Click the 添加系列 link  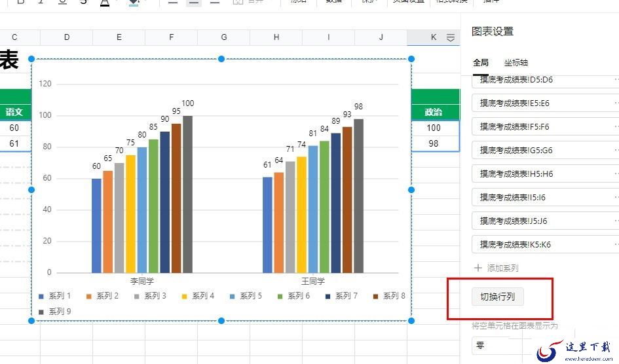[502, 268]
